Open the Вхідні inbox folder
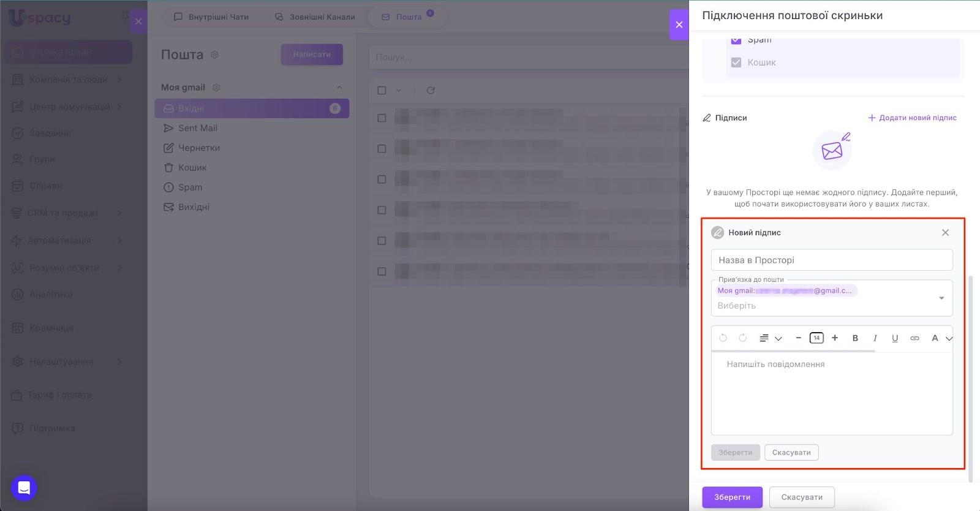Viewport: 980px width, 511px height. click(x=252, y=108)
